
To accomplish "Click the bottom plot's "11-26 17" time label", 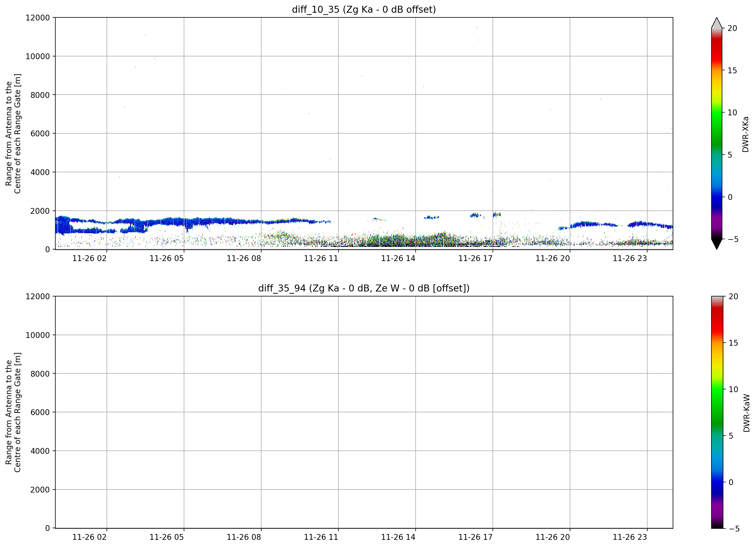I will pyautogui.click(x=475, y=537).
